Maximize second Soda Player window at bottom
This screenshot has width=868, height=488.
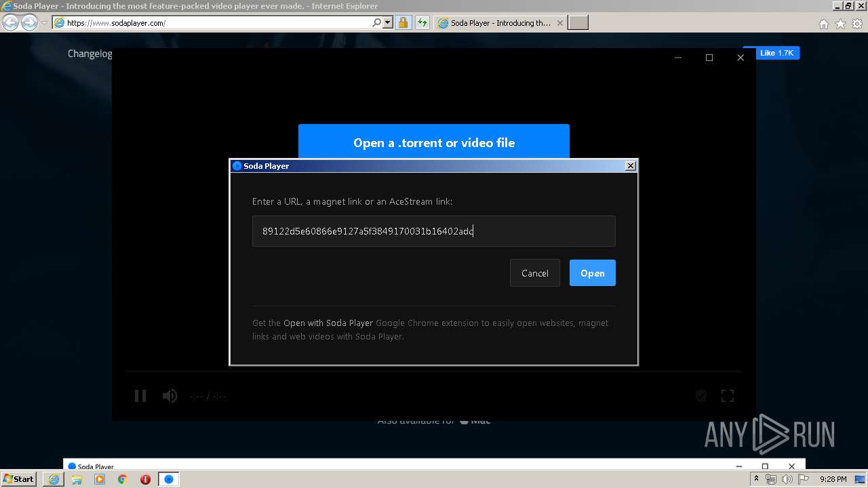(x=765, y=466)
